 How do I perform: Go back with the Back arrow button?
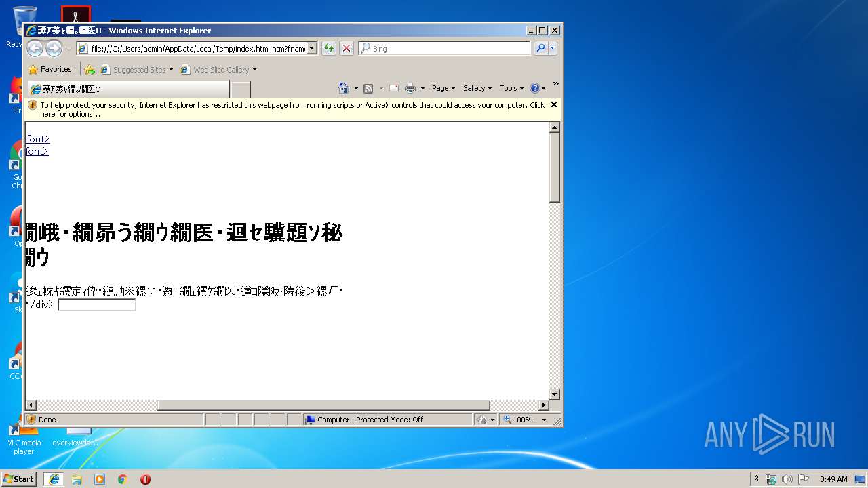pyautogui.click(x=35, y=48)
